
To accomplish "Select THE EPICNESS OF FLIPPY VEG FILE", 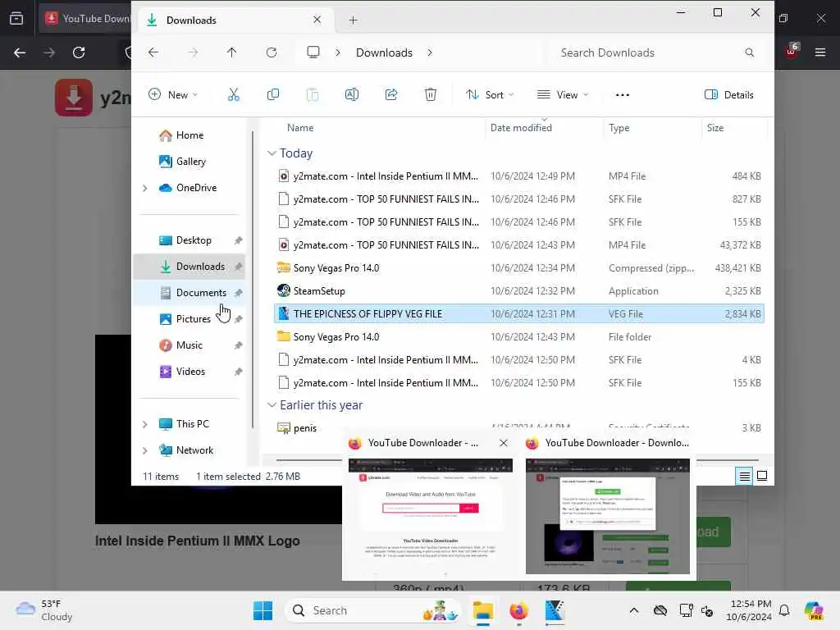I will tap(518, 314).
